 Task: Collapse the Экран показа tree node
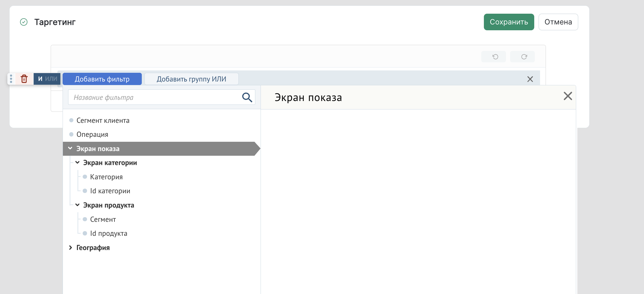[70, 148]
